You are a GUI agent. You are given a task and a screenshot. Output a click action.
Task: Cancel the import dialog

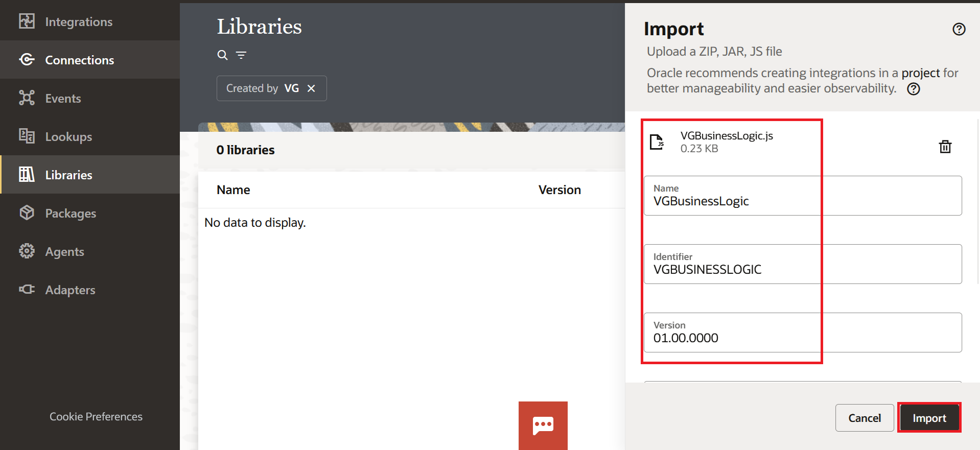864,418
